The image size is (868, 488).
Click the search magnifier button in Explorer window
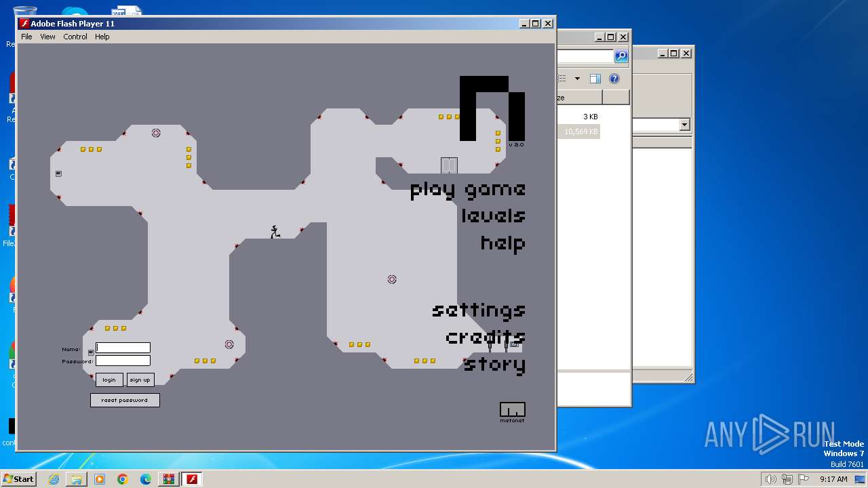pyautogui.click(x=620, y=56)
